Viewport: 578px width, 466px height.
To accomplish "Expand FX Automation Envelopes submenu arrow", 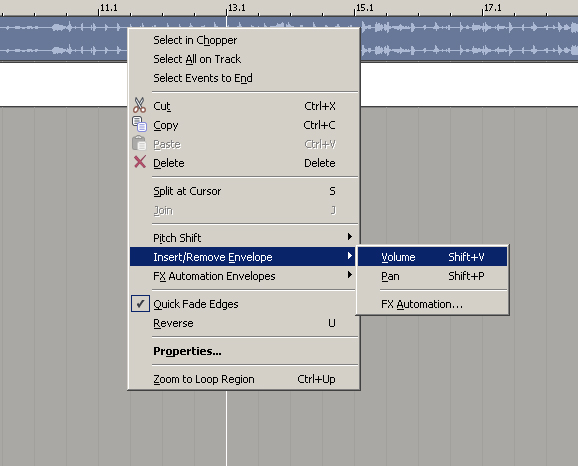I will tap(349, 275).
